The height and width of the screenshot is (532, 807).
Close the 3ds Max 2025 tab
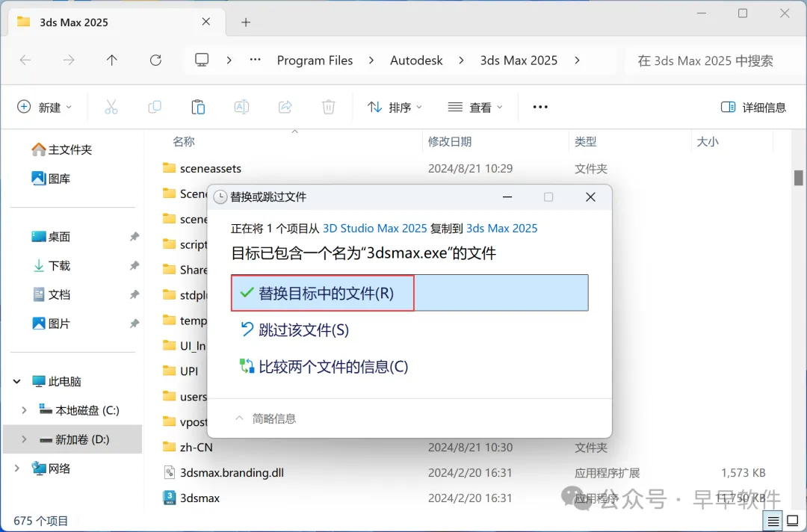pyautogui.click(x=206, y=22)
